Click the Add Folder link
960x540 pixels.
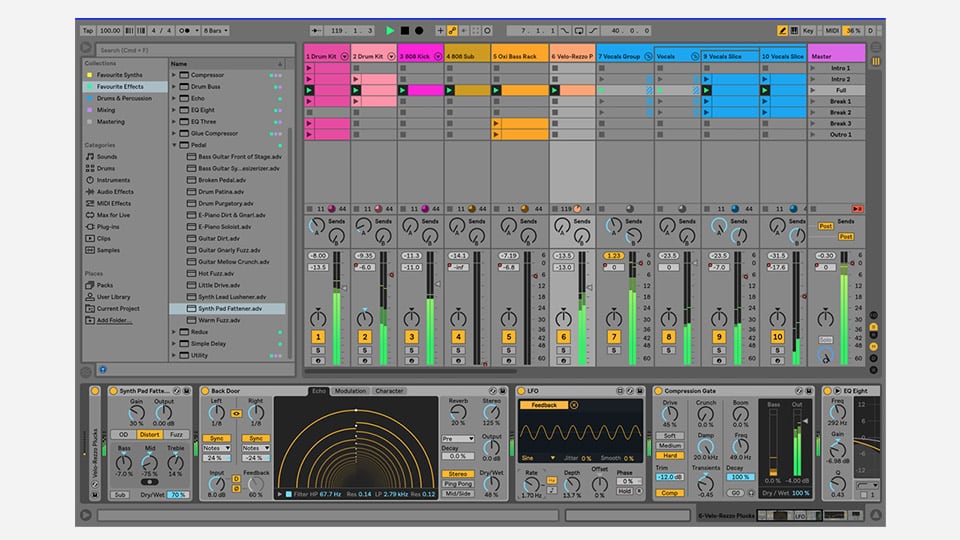pos(113,320)
